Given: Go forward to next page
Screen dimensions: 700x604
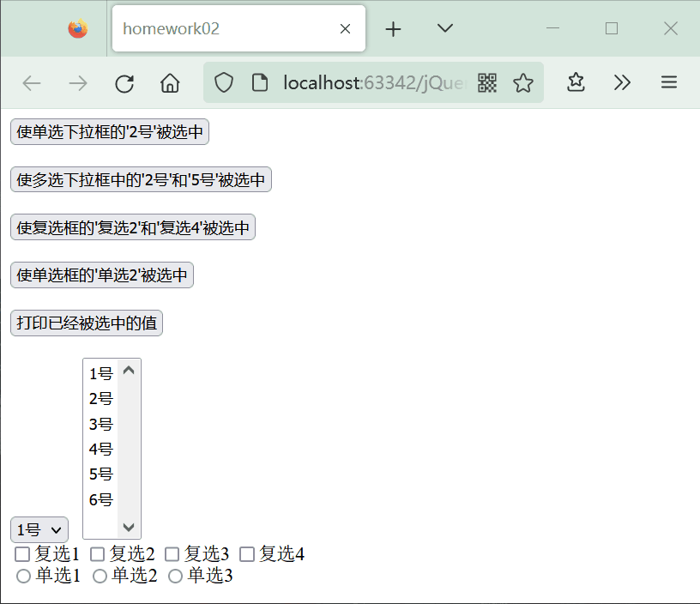Looking at the screenshot, I should click(x=78, y=83).
